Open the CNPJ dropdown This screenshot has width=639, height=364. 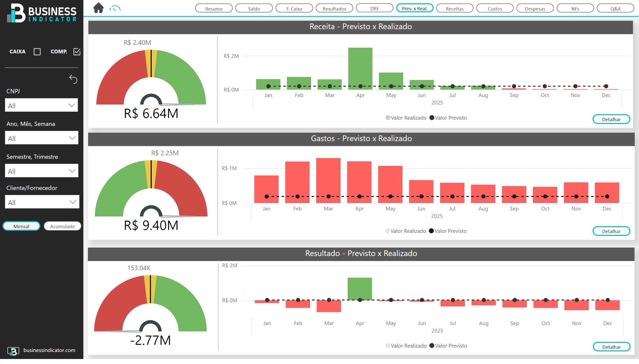(41, 105)
